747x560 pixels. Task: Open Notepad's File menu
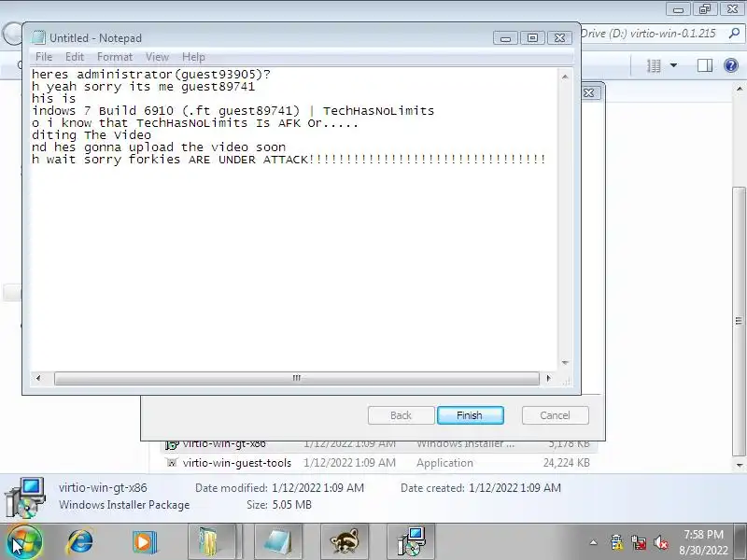44,57
